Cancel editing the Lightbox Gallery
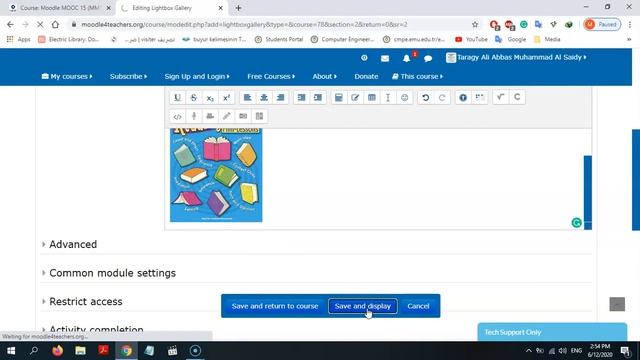The width and height of the screenshot is (640, 360). click(418, 306)
